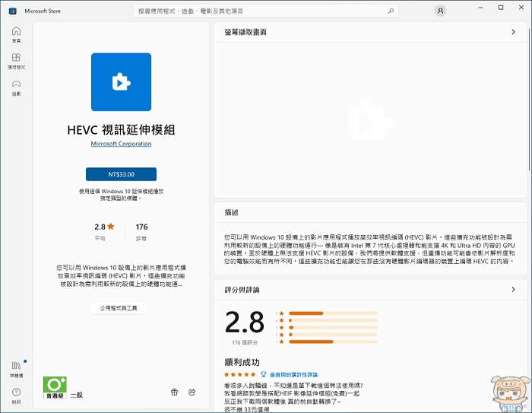
Task: Open the user account profile icon
Action: pyautogui.click(x=440, y=11)
